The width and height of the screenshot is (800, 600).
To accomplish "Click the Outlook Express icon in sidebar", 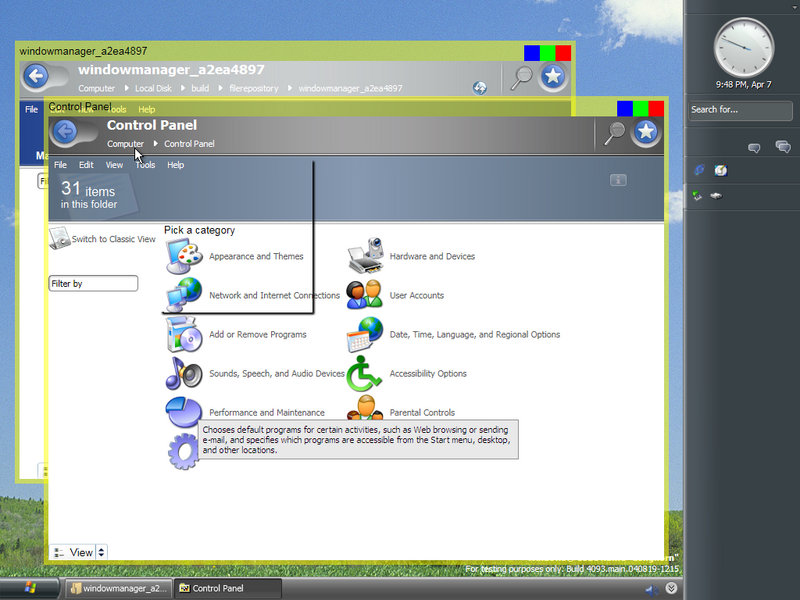I will pos(720,170).
